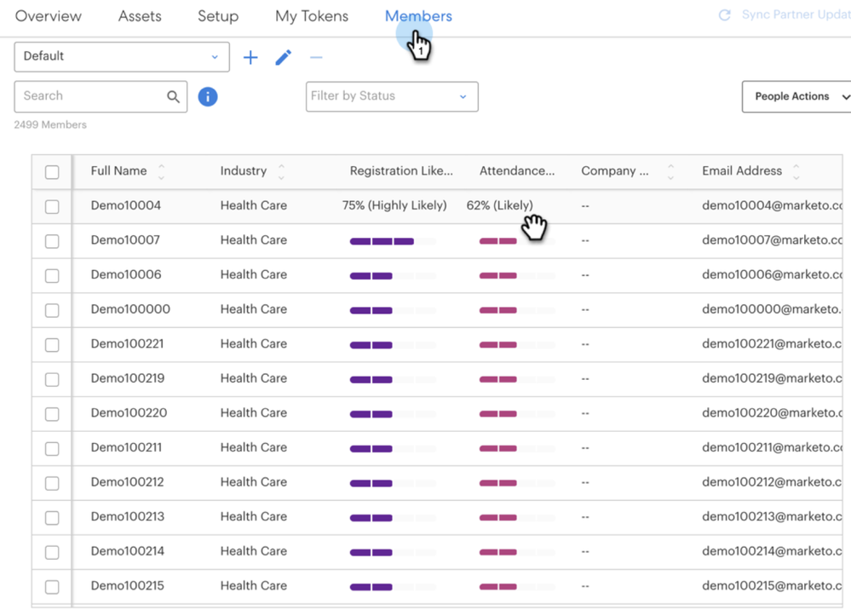Click email link for Demo10007
The height and width of the screenshot is (616, 851).
[x=771, y=240]
